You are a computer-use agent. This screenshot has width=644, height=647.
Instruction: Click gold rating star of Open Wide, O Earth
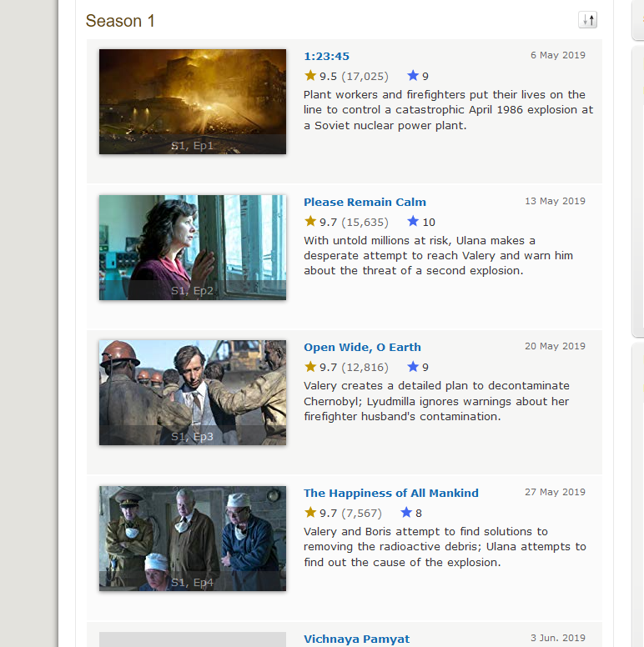coord(310,366)
